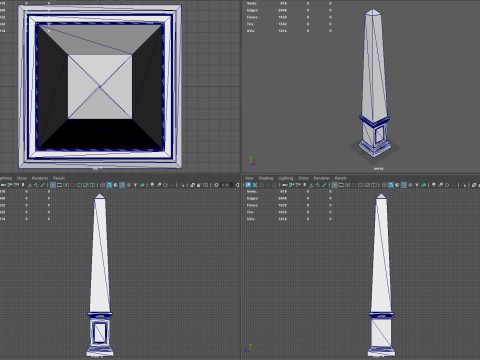Open Renderer menu of bottom-left panel
This screenshot has height=360, width=480.
coord(40,178)
